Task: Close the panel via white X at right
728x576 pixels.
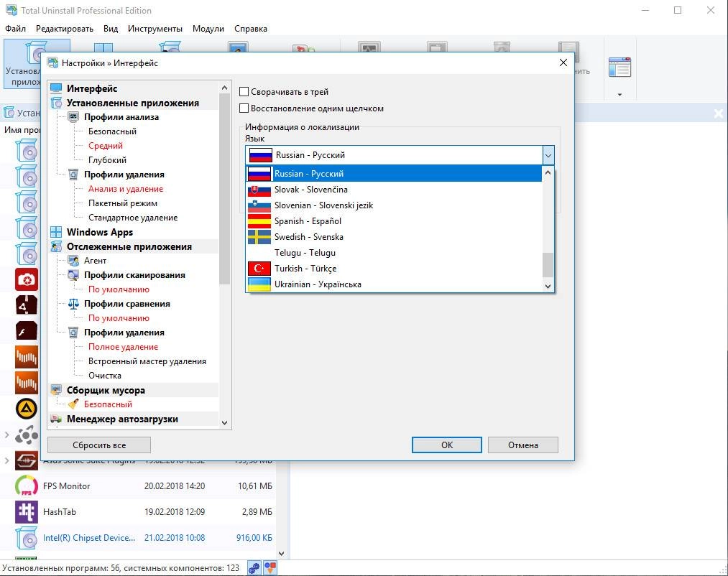Action: click(718, 113)
